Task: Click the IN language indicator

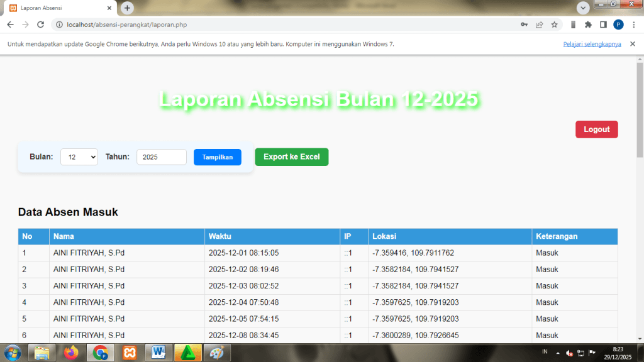Action: 545,352
